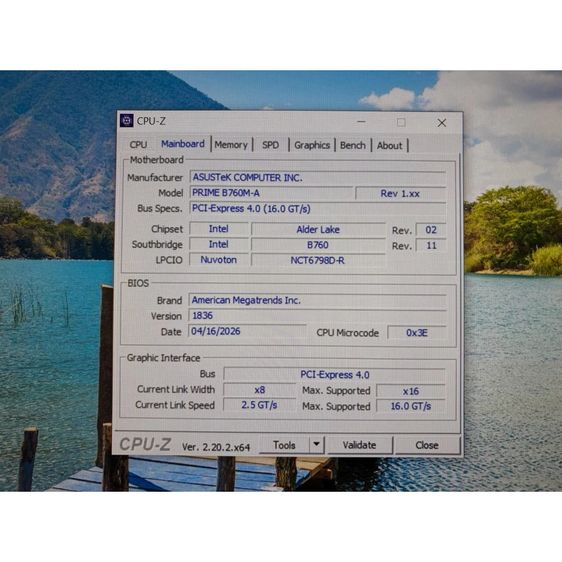The width and height of the screenshot is (562, 562).
Task: Click current link speed 2.5 GT/s
Action: point(259,405)
